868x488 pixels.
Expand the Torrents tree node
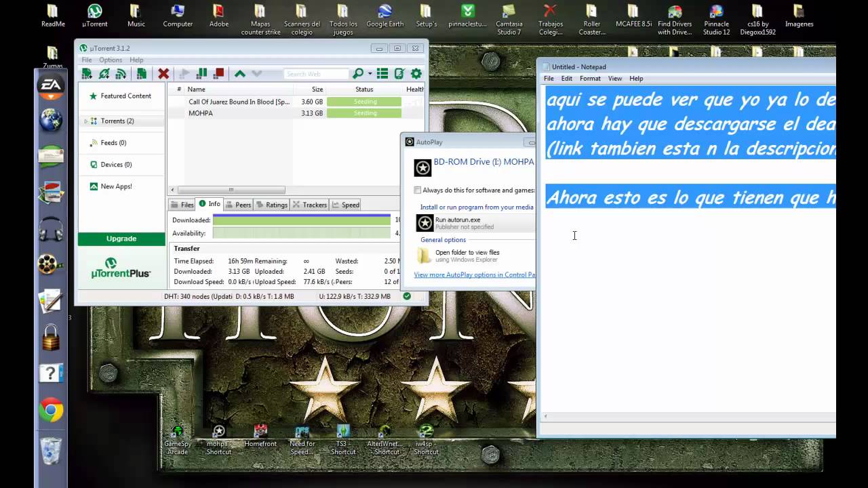click(86, 121)
